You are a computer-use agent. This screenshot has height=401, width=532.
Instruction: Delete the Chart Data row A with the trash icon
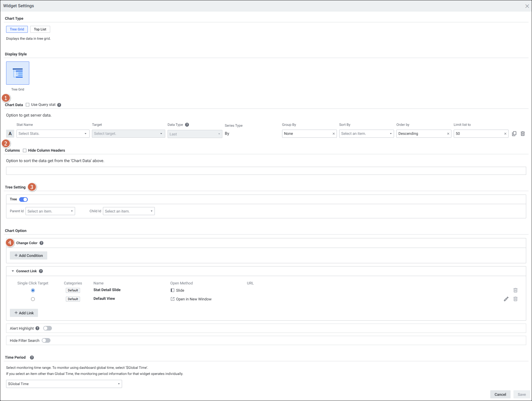522,134
